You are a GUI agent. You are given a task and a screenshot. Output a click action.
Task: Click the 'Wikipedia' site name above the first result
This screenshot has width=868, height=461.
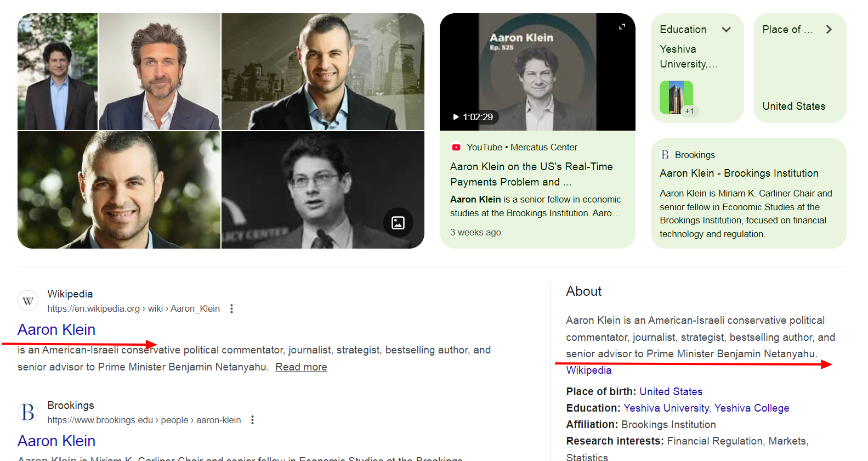(x=70, y=294)
